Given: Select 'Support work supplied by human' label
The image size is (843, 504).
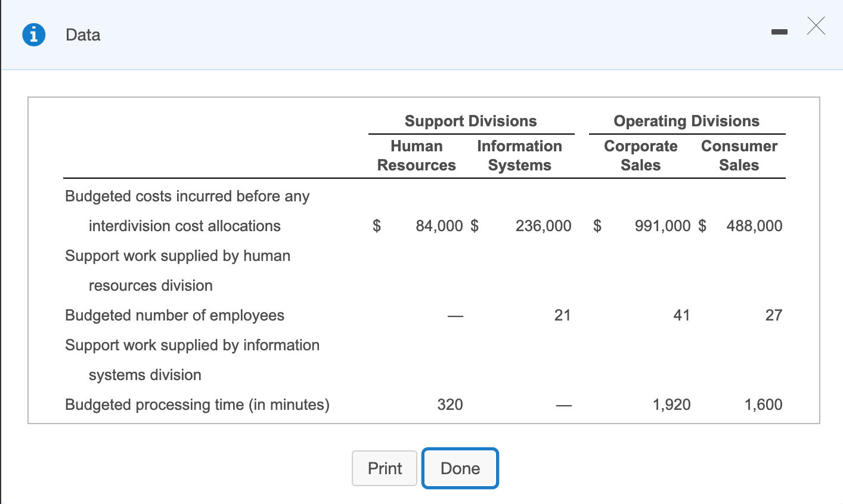Looking at the screenshot, I should click(178, 256).
